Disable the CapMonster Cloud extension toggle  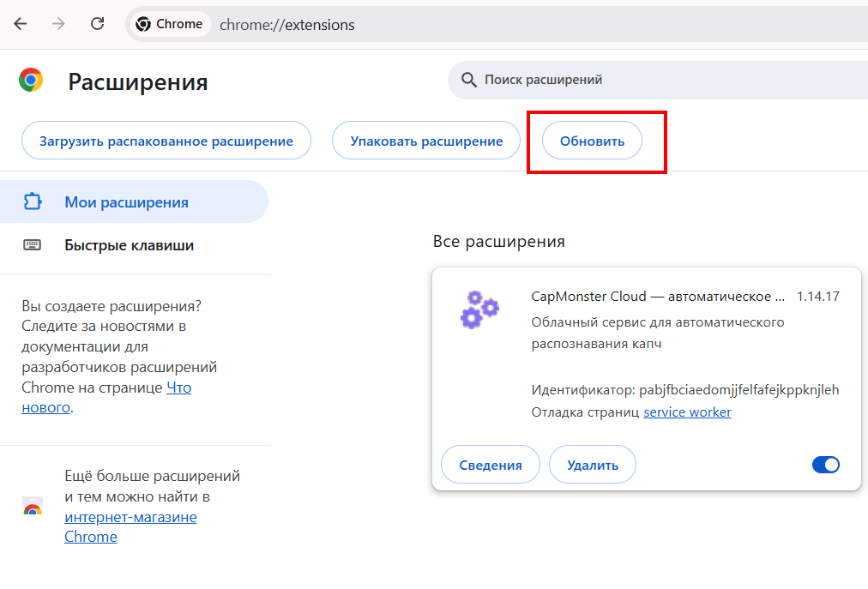825,465
